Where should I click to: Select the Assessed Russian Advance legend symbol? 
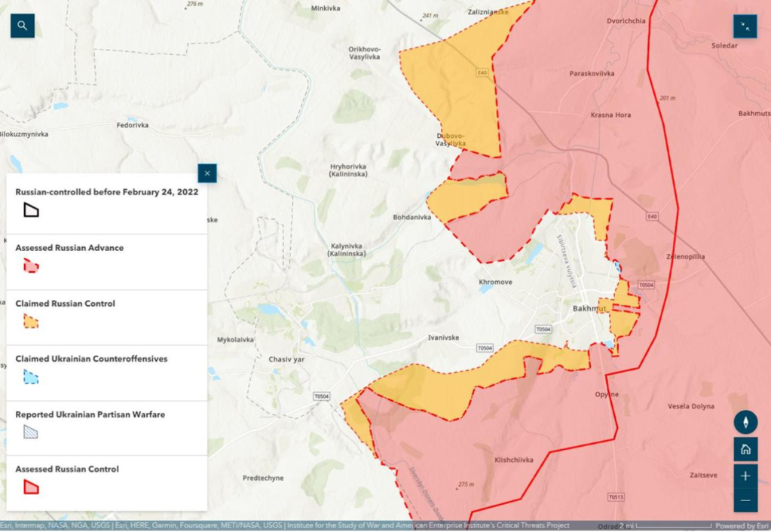[31, 265]
